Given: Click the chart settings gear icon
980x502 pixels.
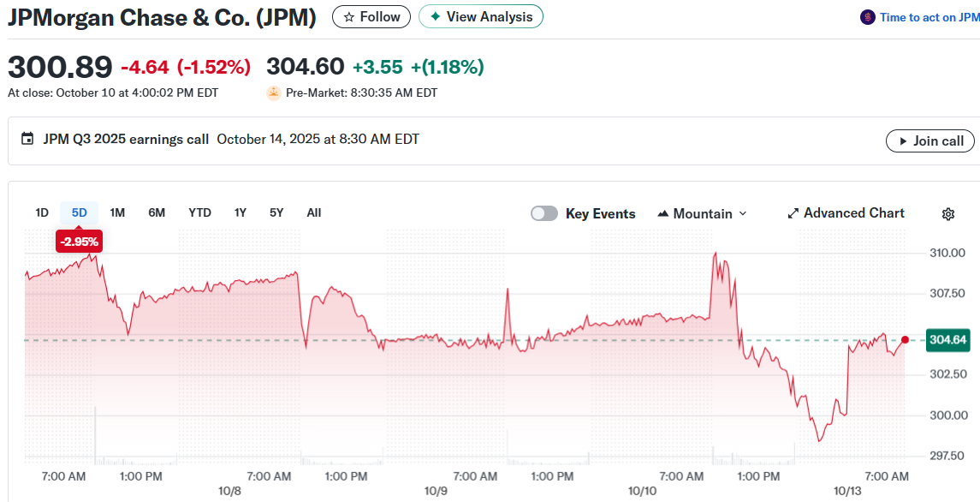Looking at the screenshot, I should (947, 214).
